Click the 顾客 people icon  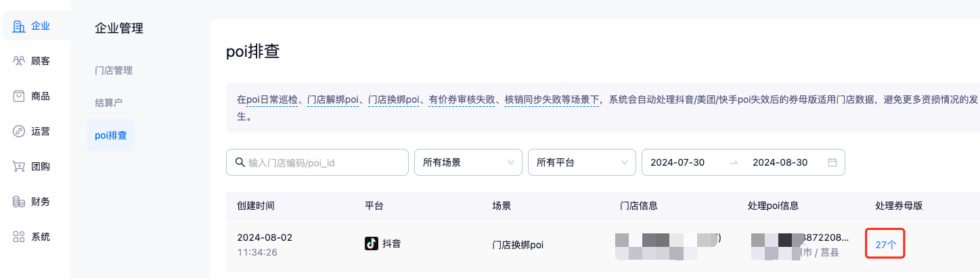pos(19,61)
